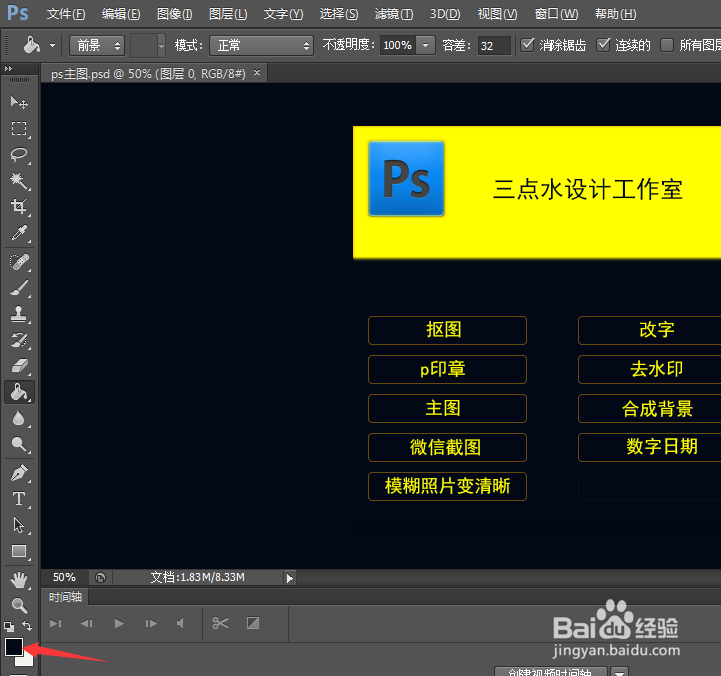This screenshot has width=721, height=676.
Task: Click the 不透明度 100% opacity field
Action: coord(398,46)
